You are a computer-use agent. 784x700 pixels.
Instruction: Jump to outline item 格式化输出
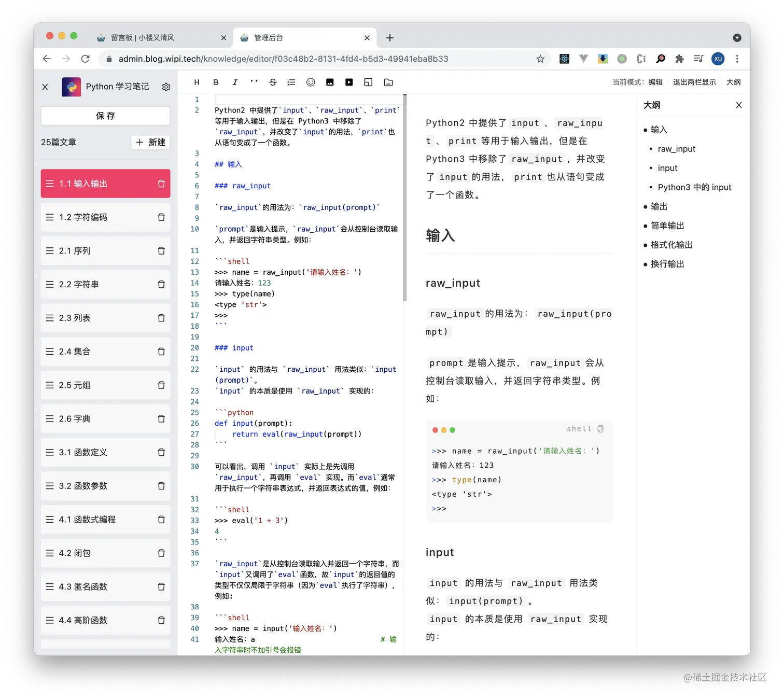coord(671,245)
